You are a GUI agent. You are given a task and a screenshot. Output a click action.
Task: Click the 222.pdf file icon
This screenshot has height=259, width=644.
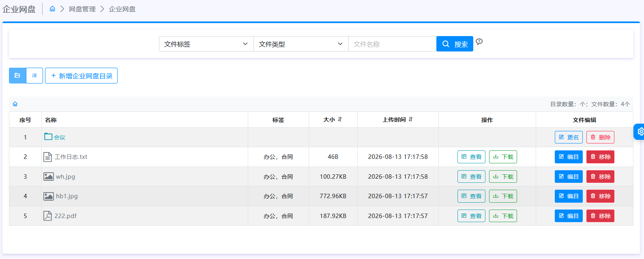[x=47, y=216]
